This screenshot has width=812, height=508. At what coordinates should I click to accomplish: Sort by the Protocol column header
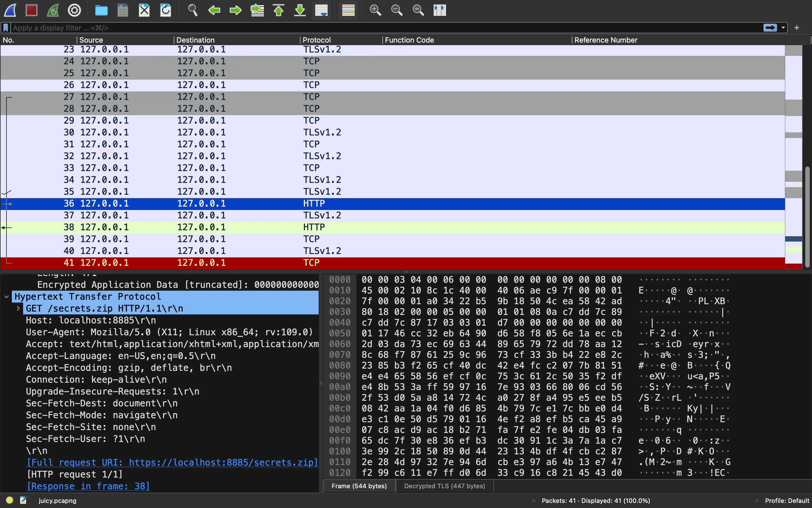click(341, 40)
